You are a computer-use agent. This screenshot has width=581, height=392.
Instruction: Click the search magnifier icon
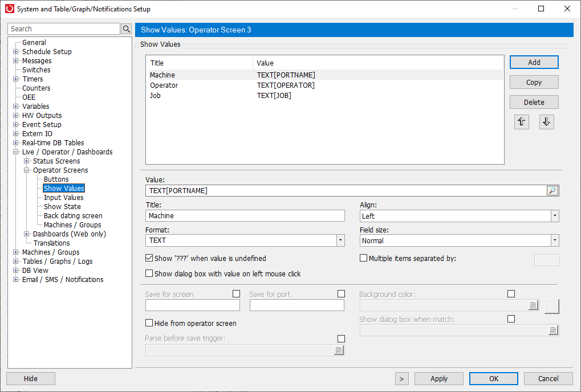click(x=127, y=29)
